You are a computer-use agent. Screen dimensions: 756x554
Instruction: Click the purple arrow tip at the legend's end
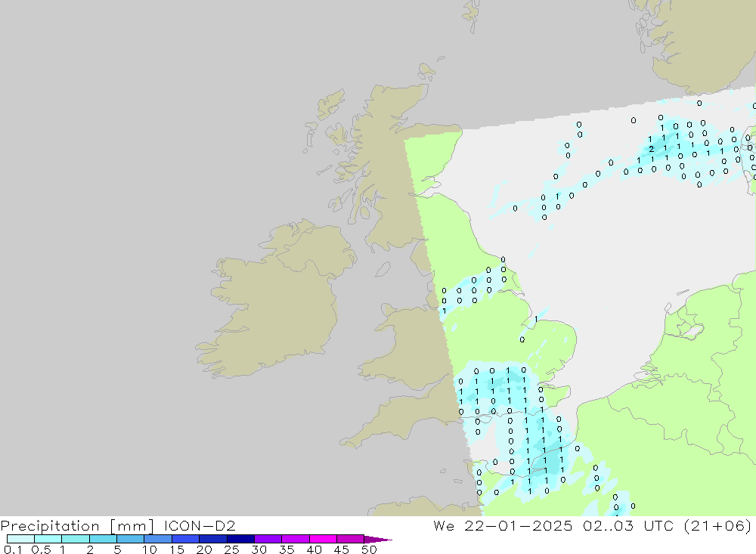[x=379, y=540]
